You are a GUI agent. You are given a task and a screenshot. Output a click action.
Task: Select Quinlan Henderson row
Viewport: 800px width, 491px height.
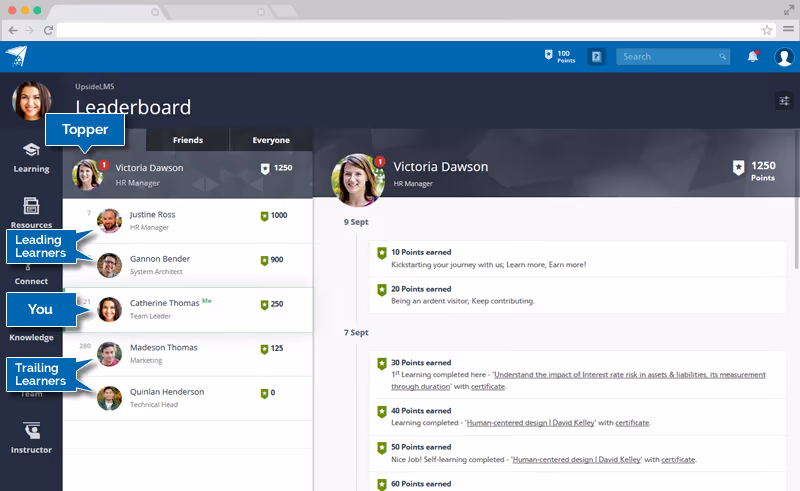point(187,398)
